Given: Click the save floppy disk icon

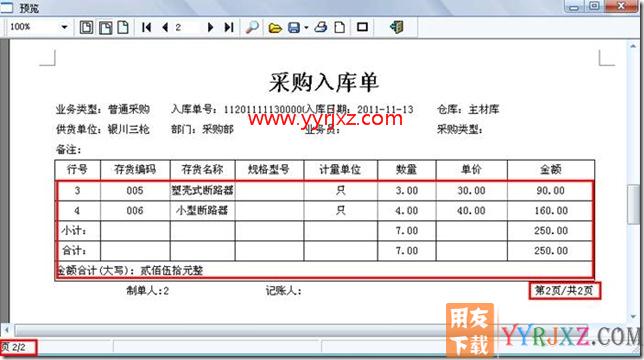Looking at the screenshot, I should (x=294, y=28).
